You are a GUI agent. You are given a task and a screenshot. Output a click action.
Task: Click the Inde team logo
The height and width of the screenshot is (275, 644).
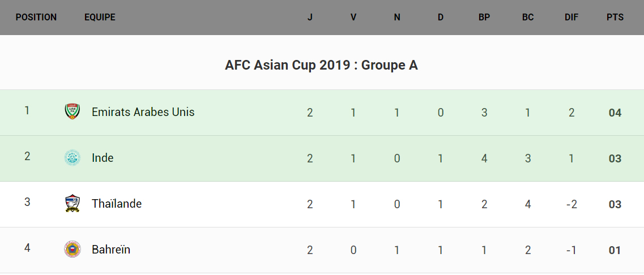click(72, 157)
